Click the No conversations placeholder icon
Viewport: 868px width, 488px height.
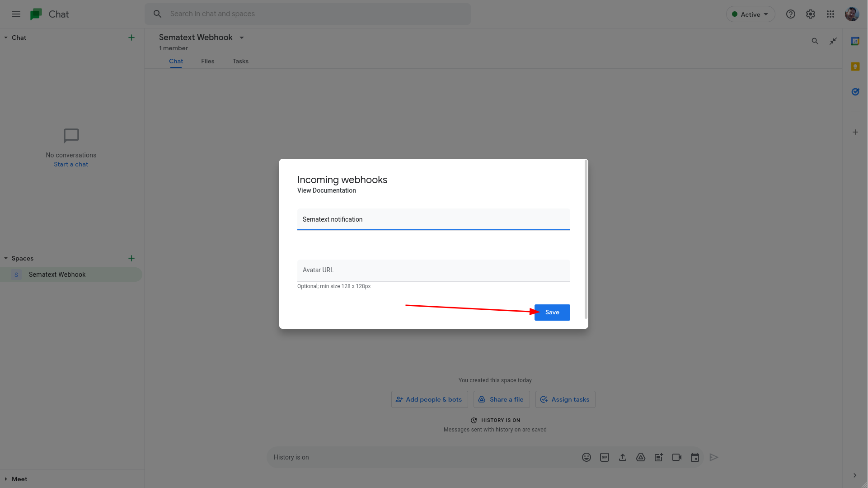click(x=71, y=136)
